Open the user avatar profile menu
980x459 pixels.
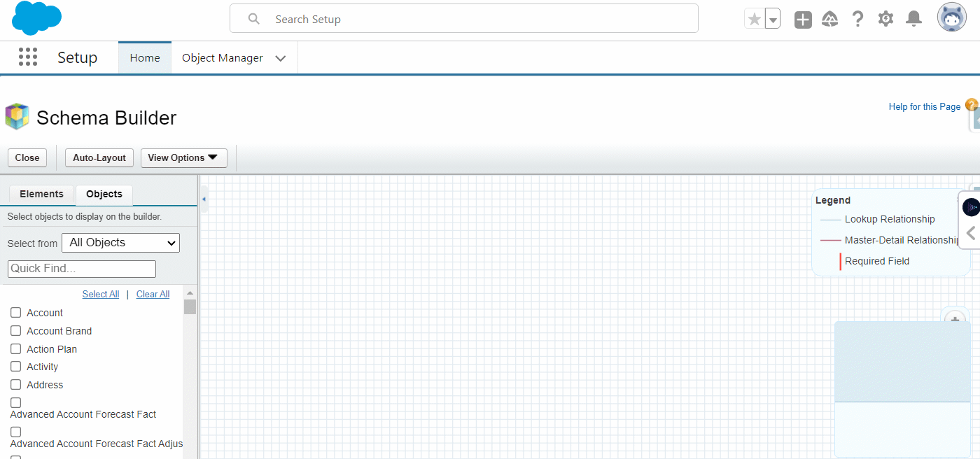point(951,18)
